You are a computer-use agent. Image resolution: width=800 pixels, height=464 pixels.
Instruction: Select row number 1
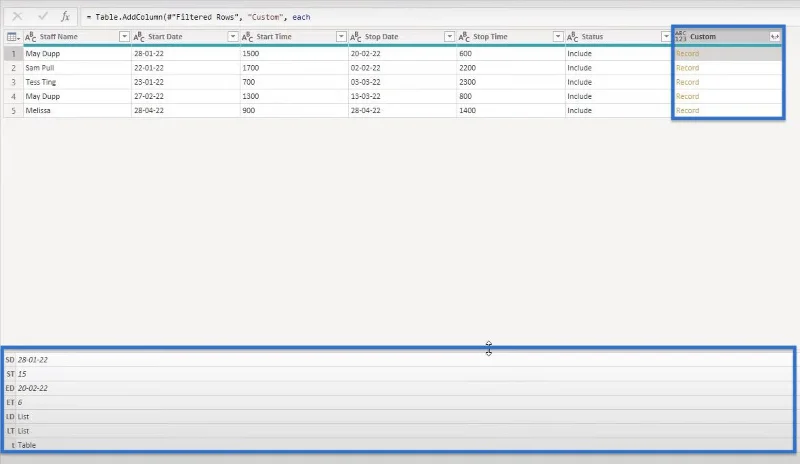13,54
